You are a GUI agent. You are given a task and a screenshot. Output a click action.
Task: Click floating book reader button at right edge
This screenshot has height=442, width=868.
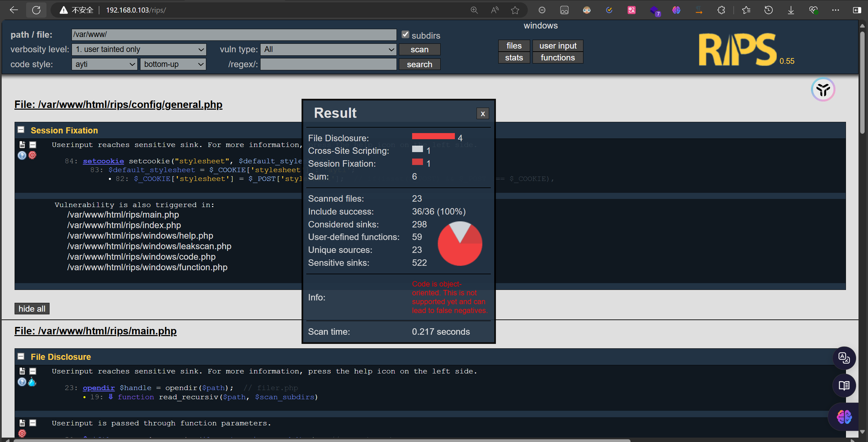(844, 386)
